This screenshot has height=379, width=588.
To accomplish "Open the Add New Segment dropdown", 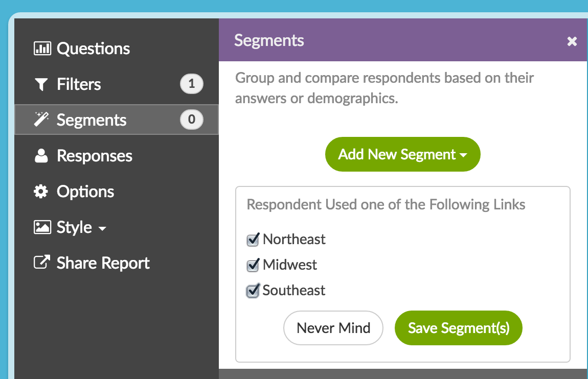I will pos(402,154).
